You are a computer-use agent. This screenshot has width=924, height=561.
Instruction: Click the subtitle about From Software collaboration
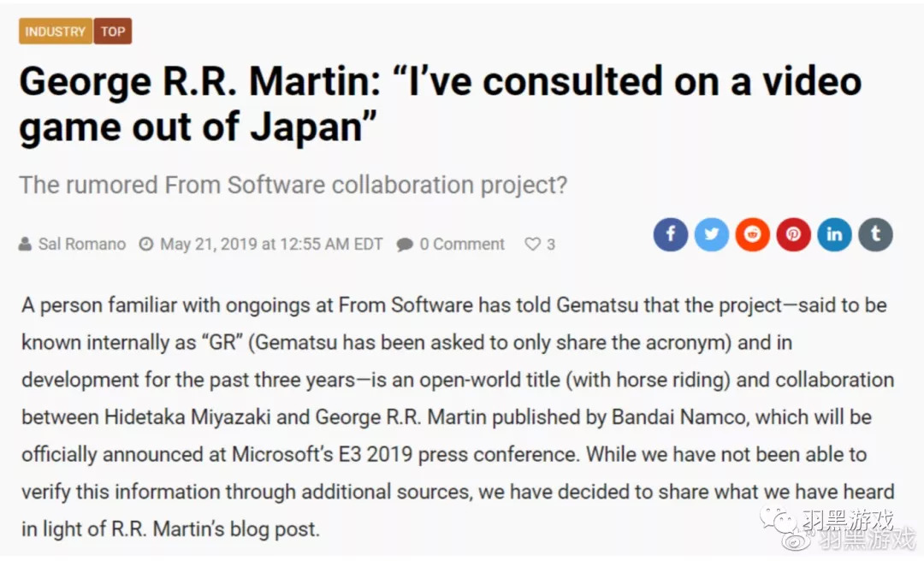293,185
